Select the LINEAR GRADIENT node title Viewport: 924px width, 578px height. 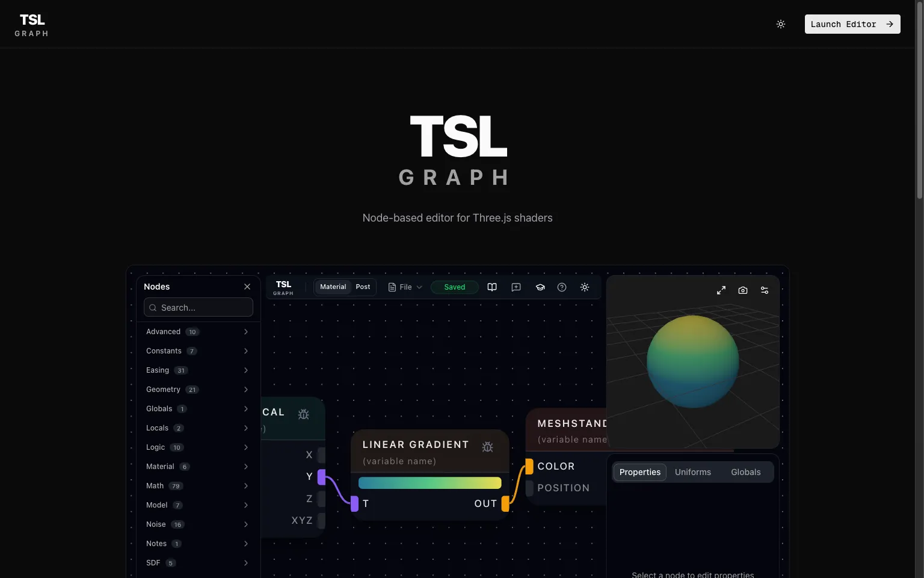(416, 444)
